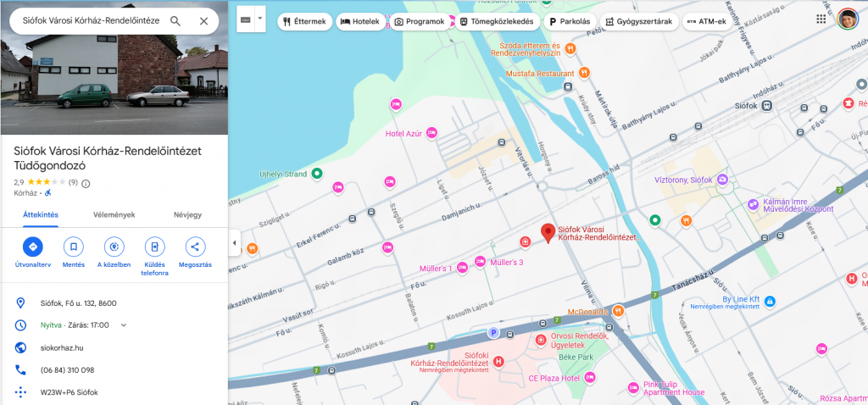Click the medical marker beside the red pin
868x405 pixels.
[525, 241]
